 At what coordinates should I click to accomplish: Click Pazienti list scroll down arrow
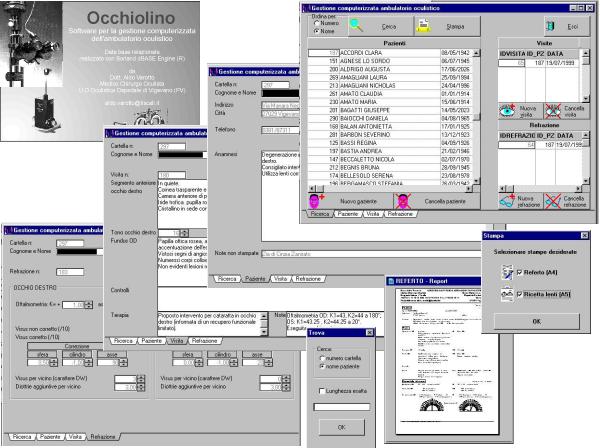(x=476, y=180)
